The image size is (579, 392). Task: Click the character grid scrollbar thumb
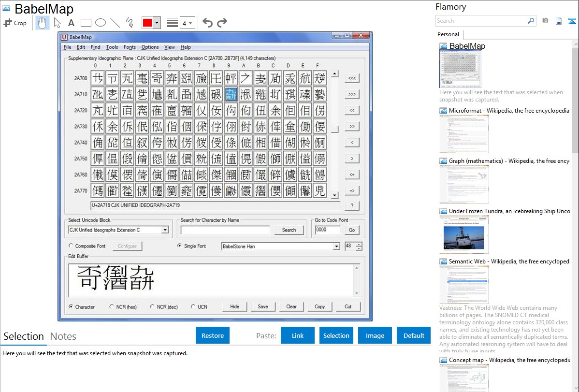coord(335,129)
